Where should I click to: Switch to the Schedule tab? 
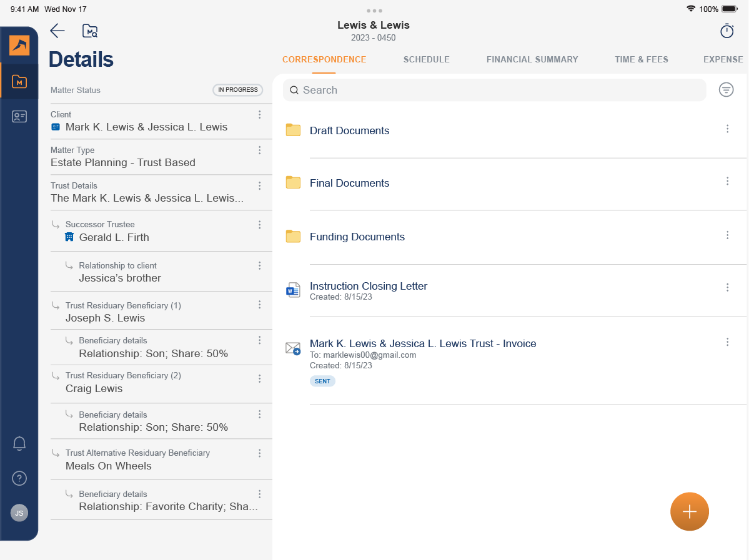pyautogui.click(x=427, y=59)
